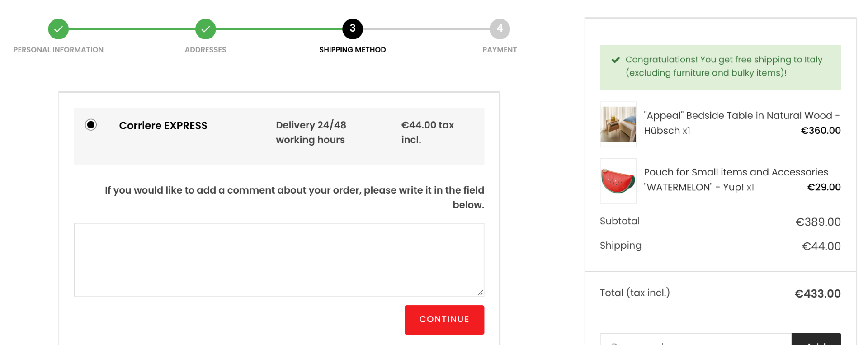
Task: Open the Addresses step label
Action: (x=205, y=50)
